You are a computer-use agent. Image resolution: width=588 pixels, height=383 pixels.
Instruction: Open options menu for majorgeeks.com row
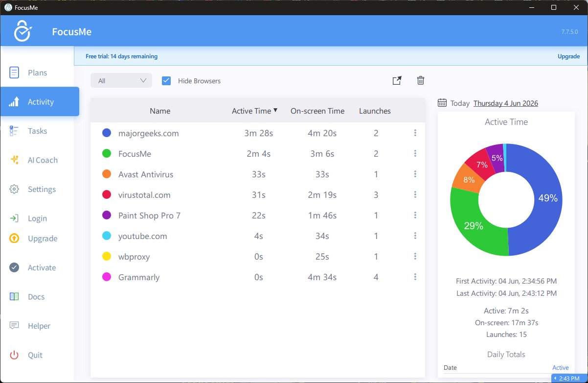tap(415, 133)
